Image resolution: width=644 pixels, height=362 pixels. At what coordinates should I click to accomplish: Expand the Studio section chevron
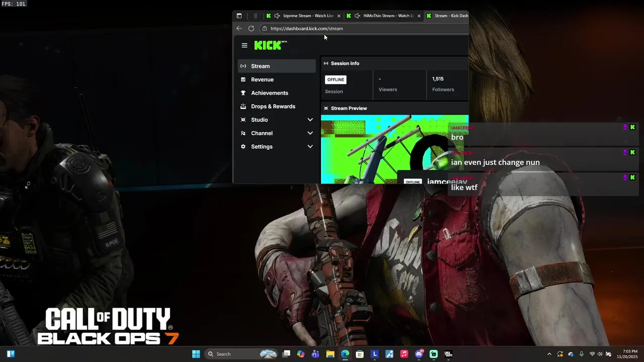310,120
